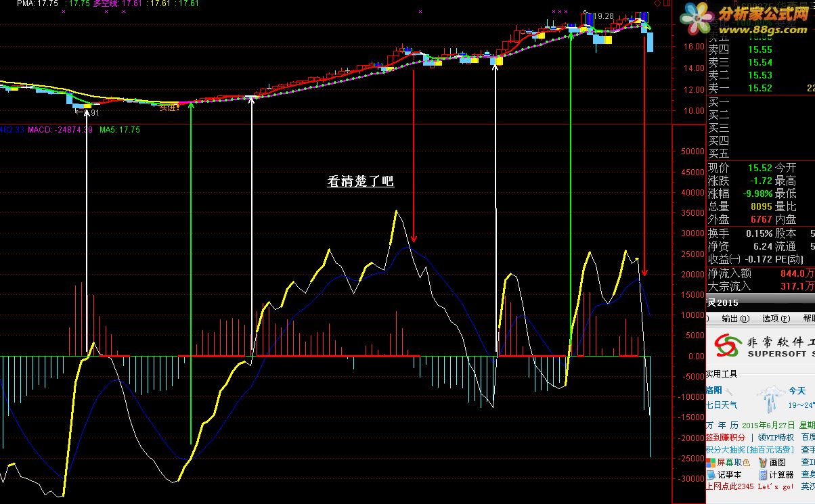Click the 内盘 field label
Viewport: 815px width, 504px height.
(x=786, y=219)
